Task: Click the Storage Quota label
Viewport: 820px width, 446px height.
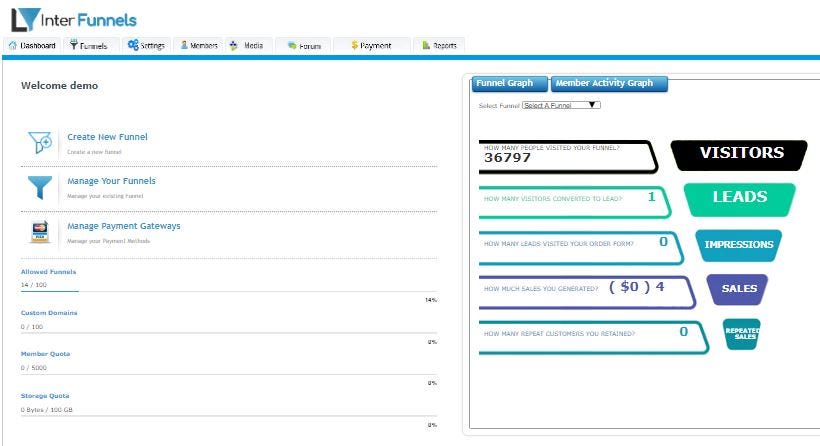Action: click(x=44, y=396)
